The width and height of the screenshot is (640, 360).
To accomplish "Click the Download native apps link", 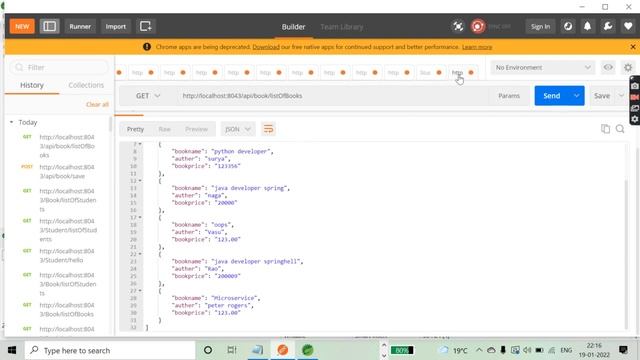I will [x=266, y=47].
